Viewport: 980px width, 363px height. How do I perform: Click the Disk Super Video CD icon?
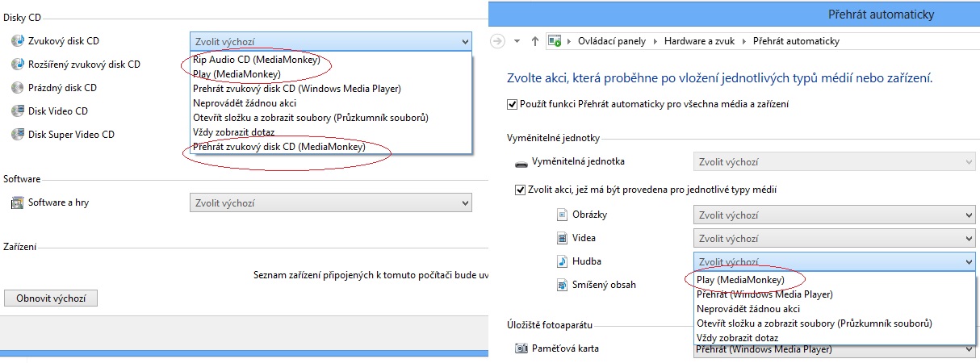pyautogui.click(x=17, y=135)
